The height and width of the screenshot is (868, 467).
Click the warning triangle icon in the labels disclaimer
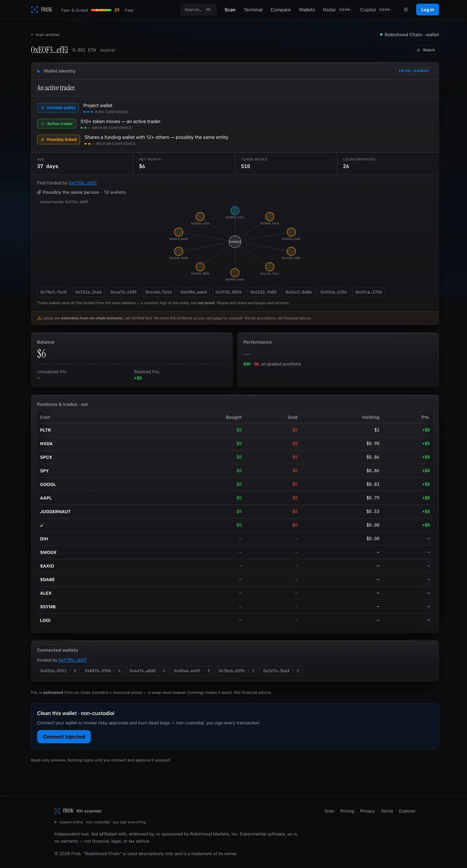(x=39, y=318)
